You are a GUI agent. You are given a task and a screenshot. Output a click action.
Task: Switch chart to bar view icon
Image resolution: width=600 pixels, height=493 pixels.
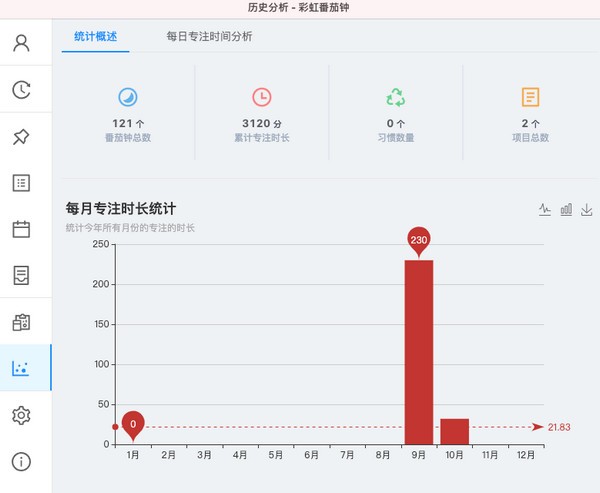tap(566, 209)
